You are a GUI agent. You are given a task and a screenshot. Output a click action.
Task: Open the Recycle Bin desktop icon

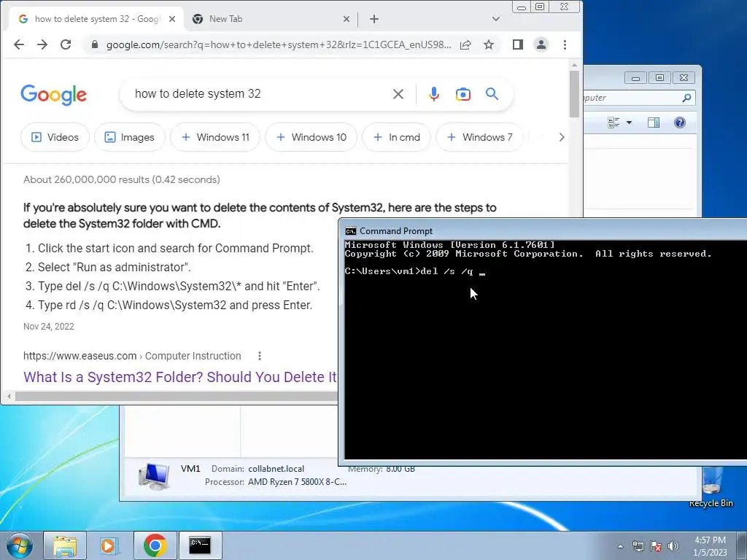click(711, 488)
